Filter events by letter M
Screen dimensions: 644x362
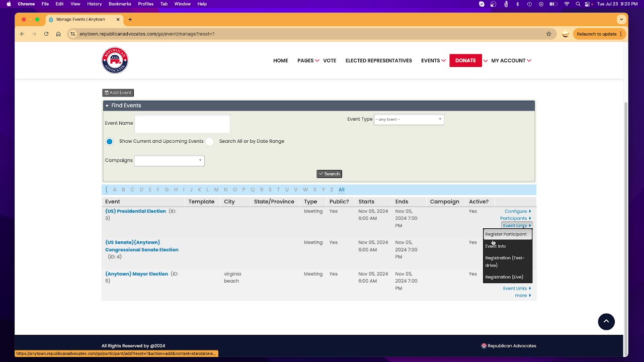coord(216,190)
